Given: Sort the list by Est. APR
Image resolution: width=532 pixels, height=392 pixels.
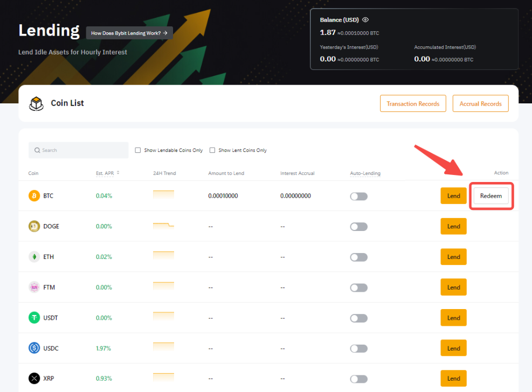Looking at the screenshot, I should 118,173.
